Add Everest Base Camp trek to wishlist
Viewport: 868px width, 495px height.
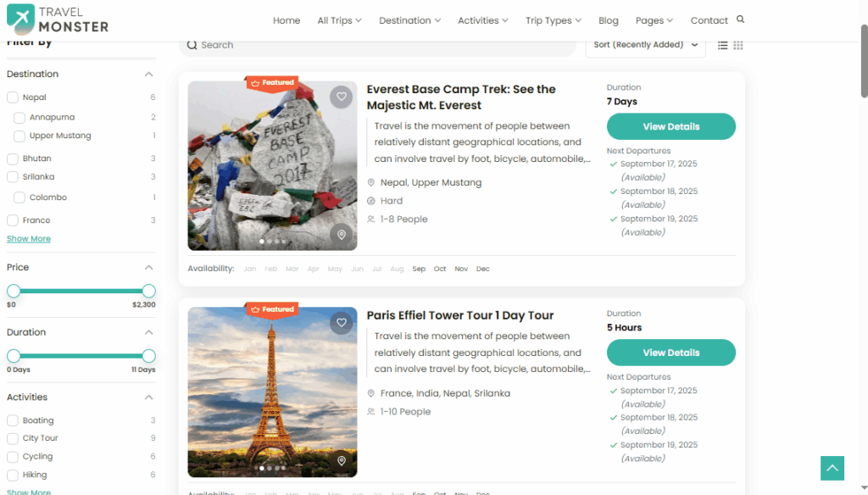pos(341,97)
